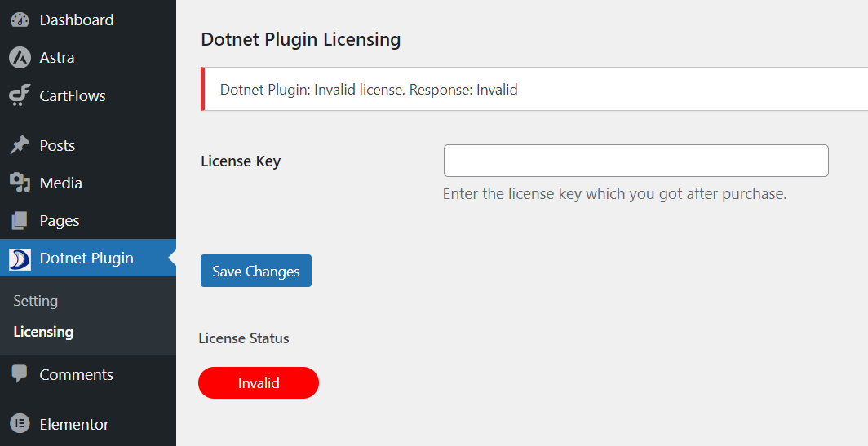Screen dimensions: 868x446
Task: Click the Media library icon
Action: 20,183
